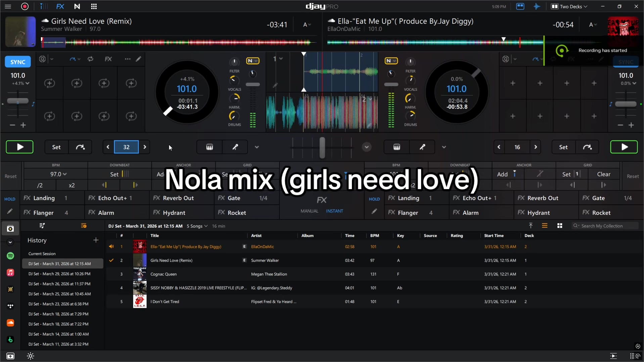Click the right deck tempo slider handle
644x362 pixels.
[626, 104]
